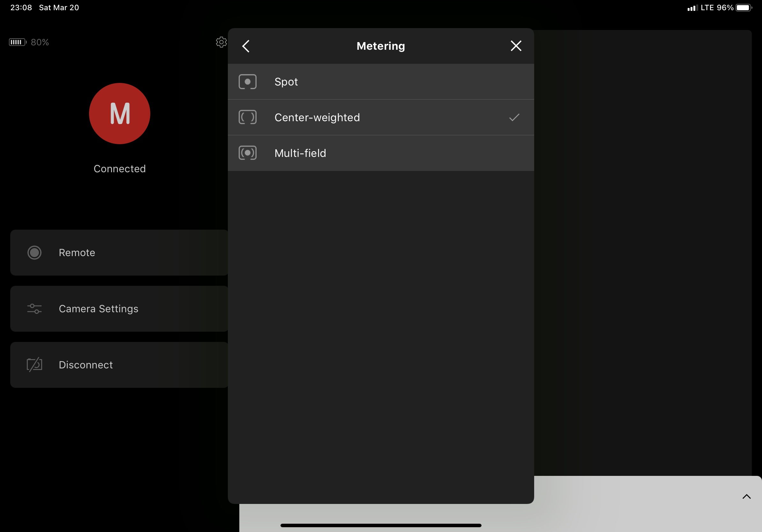Open settings via the gear icon
The image size is (762, 532).
221,42
